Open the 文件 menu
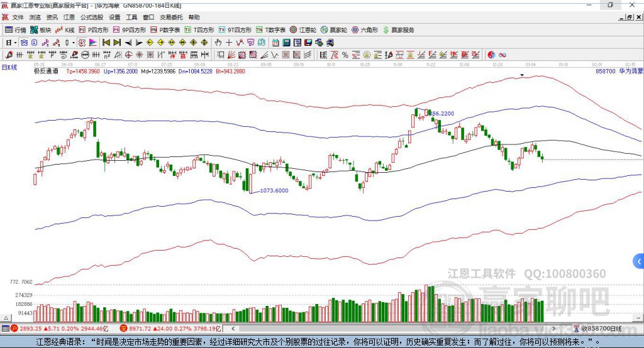 [18, 17]
